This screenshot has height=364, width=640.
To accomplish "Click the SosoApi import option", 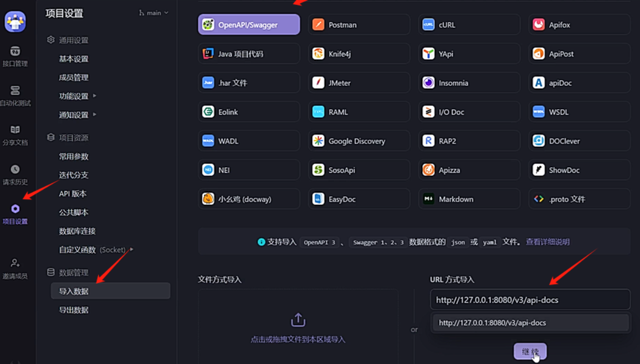I will [359, 170].
